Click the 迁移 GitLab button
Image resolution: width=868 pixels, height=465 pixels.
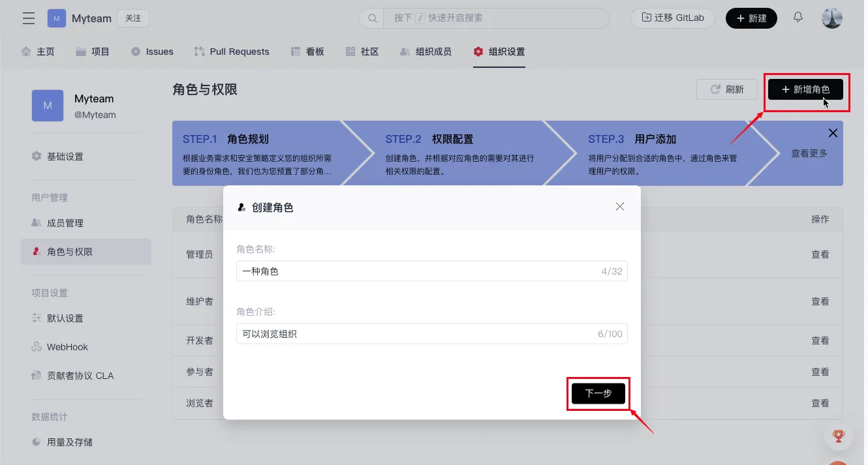672,18
